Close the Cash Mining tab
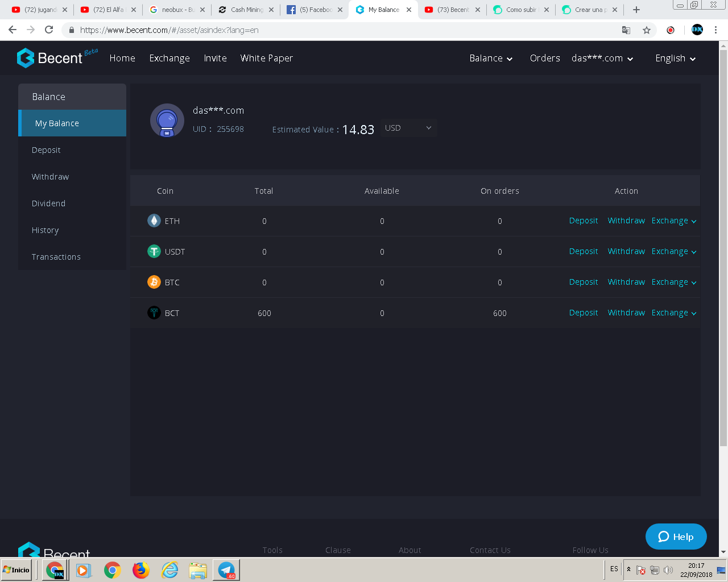 [271, 10]
